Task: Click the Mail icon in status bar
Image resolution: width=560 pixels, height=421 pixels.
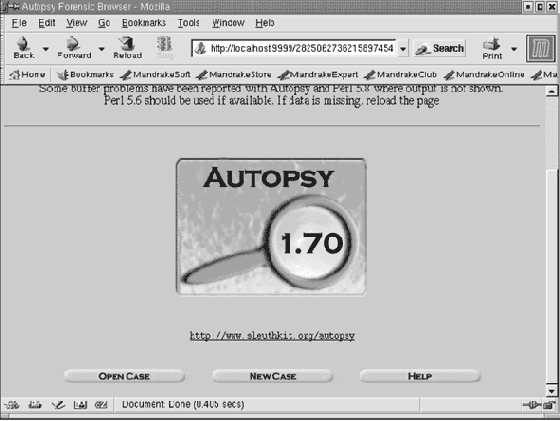Action: tap(35, 405)
